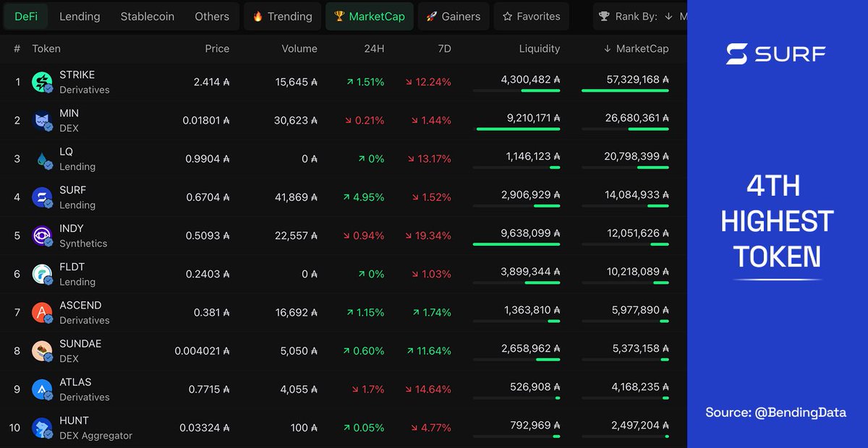Sort by the Token column header
Screen dimensions: 868x448
(x=46, y=48)
